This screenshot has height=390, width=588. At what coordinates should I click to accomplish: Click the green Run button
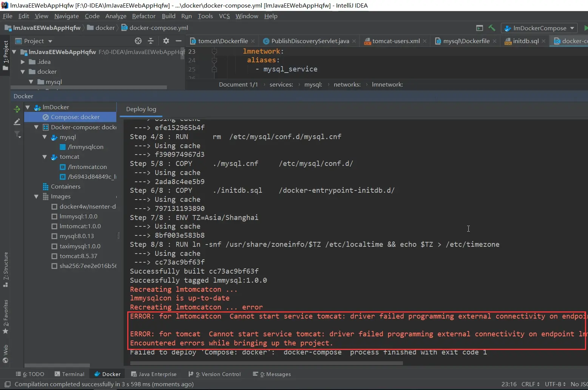[586, 28]
